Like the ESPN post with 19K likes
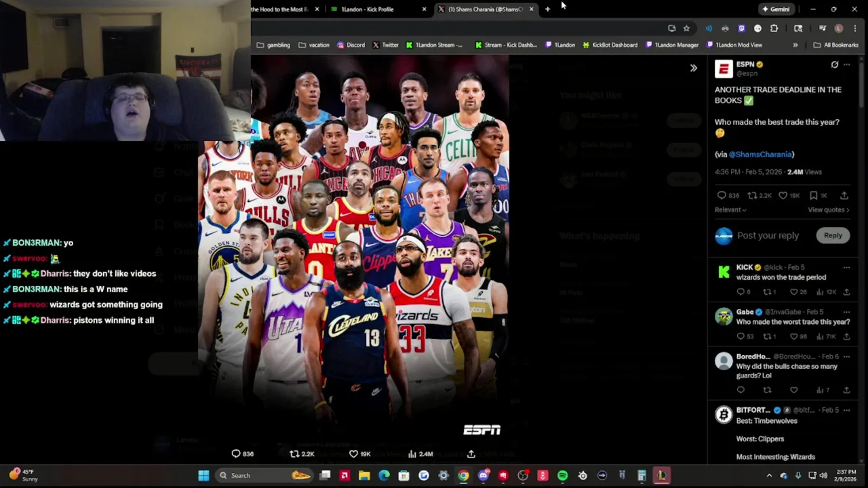The height and width of the screenshot is (488, 868). [783, 195]
